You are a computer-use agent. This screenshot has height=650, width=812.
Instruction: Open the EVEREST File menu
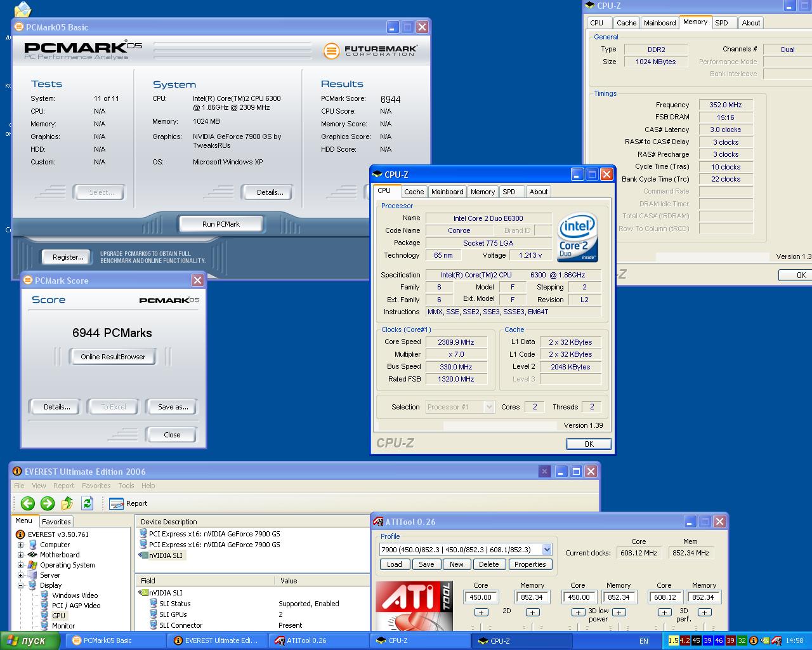[20, 486]
